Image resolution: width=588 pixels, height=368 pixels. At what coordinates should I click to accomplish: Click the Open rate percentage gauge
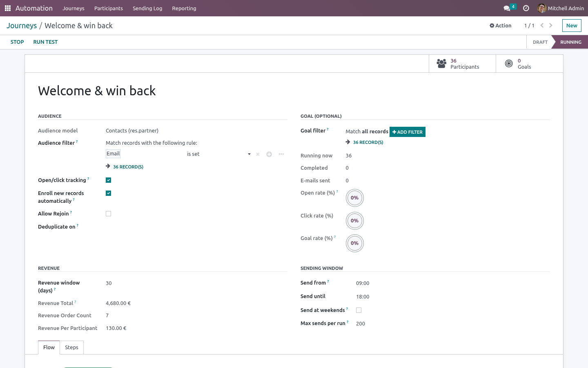tap(355, 198)
